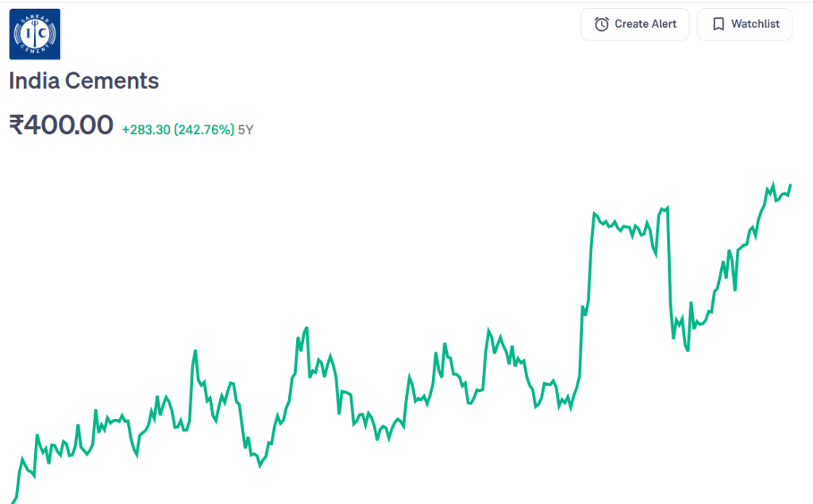Click the alarm clock icon in Create Alert
This screenshot has width=813, height=504.
602,24
